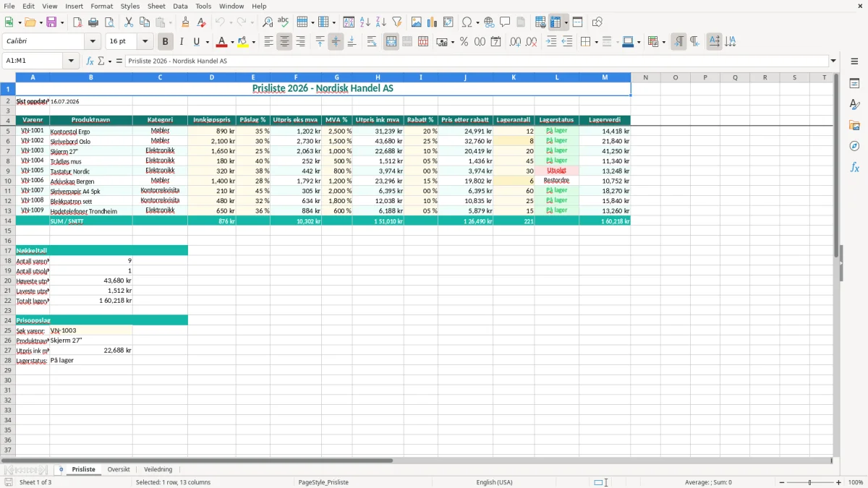Add a decimal place

coord(515,42)
